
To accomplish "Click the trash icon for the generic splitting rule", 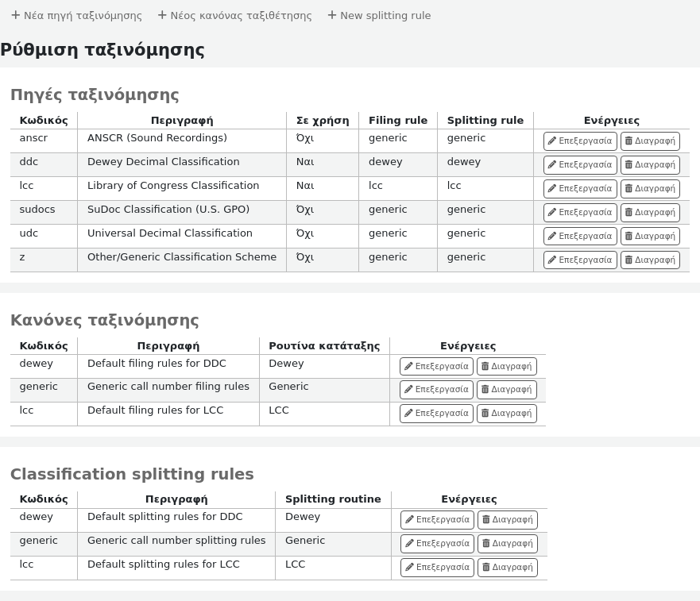I will point(485,544).
